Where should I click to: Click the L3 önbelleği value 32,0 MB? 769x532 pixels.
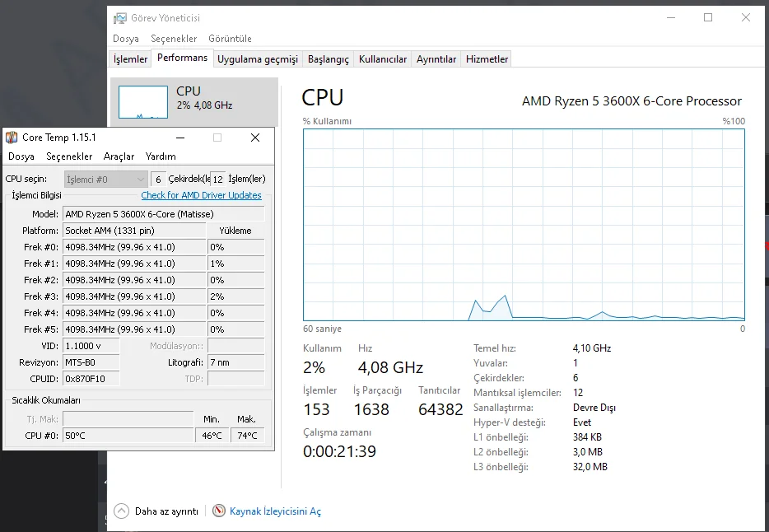click(x=590, y=467)
